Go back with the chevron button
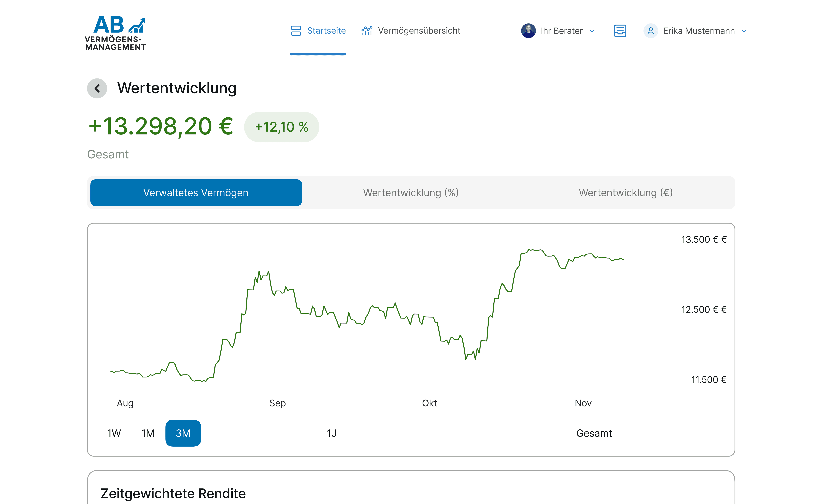 (97, 89)
